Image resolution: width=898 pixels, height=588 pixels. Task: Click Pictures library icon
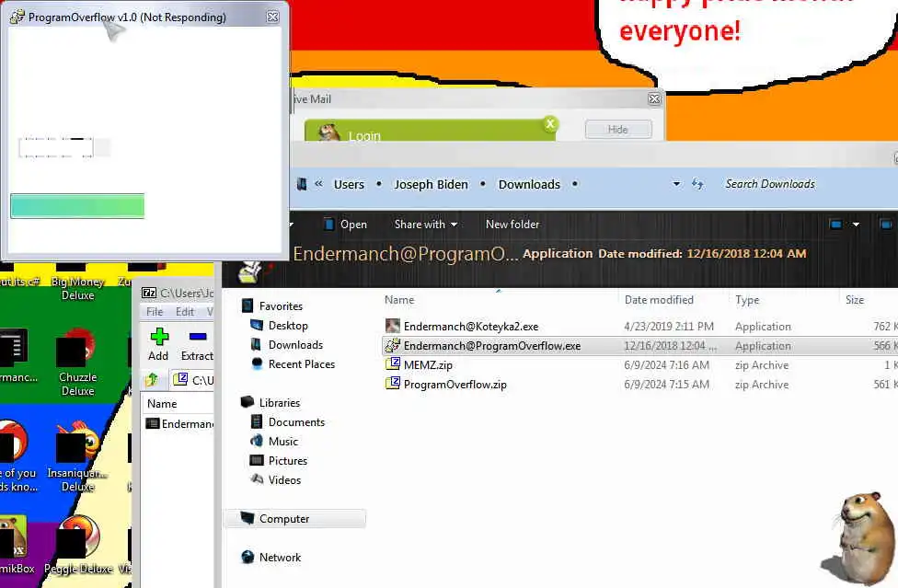[x=257, y=461]
